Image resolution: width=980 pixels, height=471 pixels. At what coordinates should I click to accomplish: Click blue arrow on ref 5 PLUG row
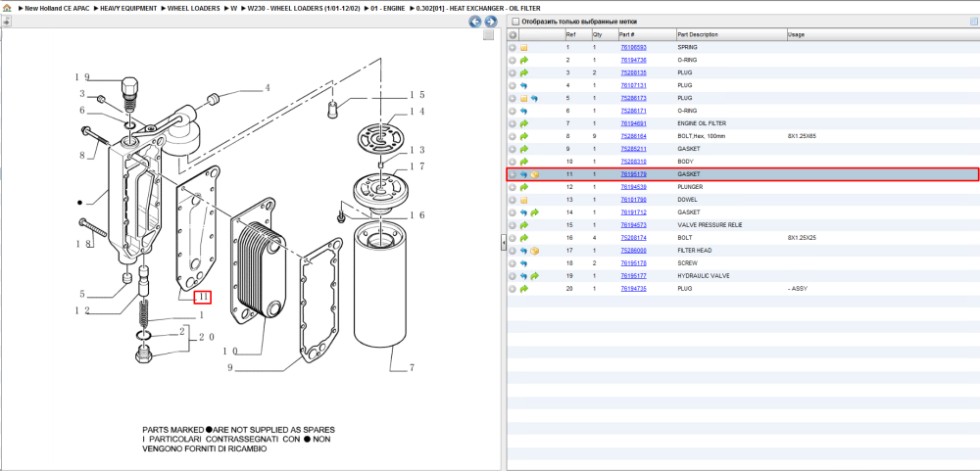point(534,98)
